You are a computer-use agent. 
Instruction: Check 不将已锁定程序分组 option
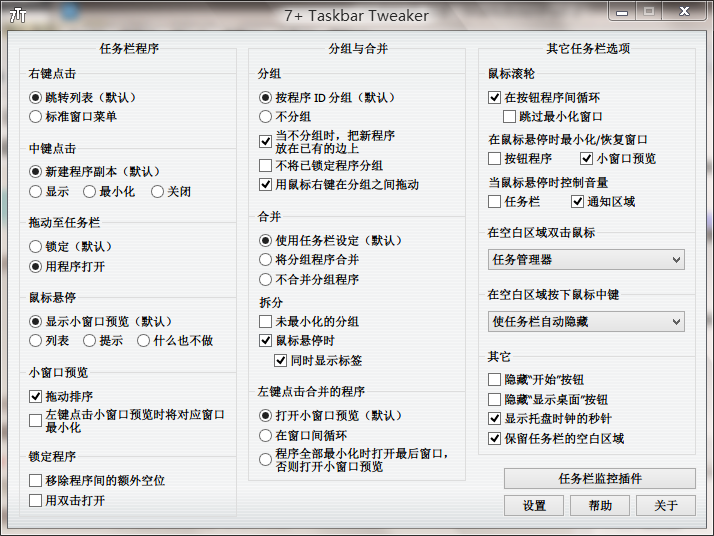(266, 165)
